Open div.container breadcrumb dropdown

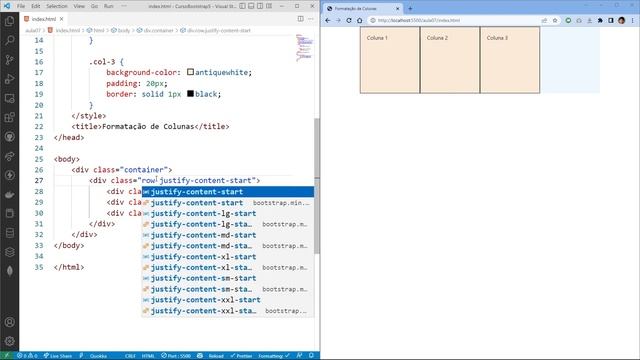tap(155, 31)
